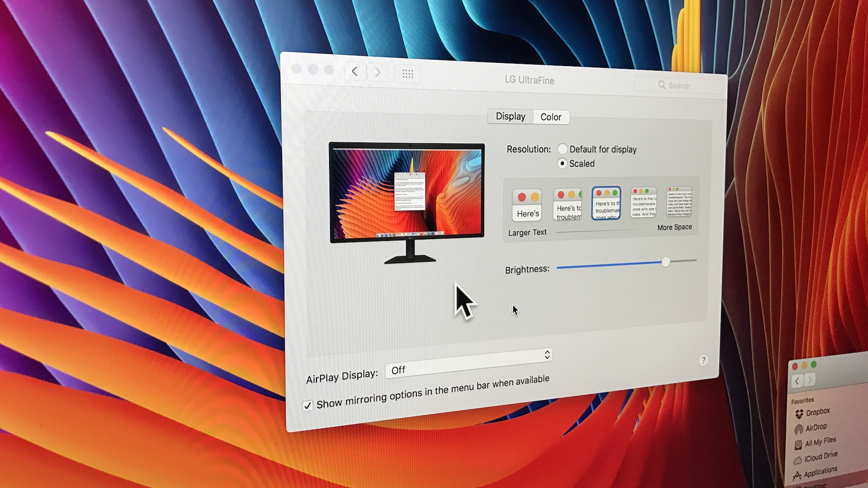This screenshot has width=868, height=488.
Task: Click the back navigation arrow
Action: click(x=355, y=71)
